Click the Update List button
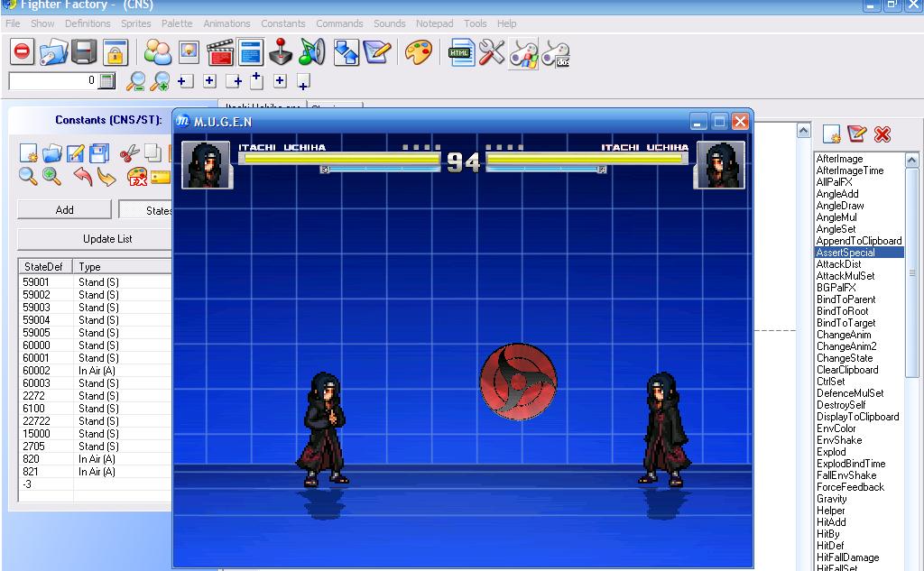Image resolution: width=924 pixels, height=571 pixels. click(x=94, y=239)
